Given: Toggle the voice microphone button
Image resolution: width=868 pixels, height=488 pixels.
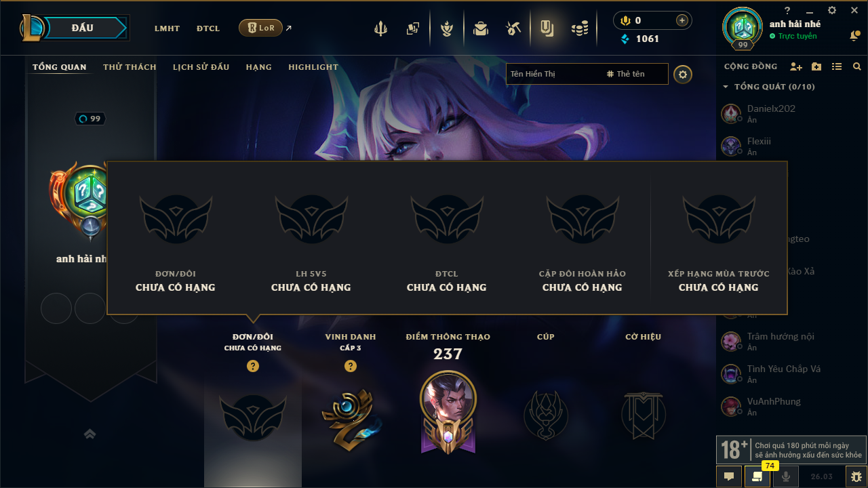Looking at the screenshot, I should (786, 476).
